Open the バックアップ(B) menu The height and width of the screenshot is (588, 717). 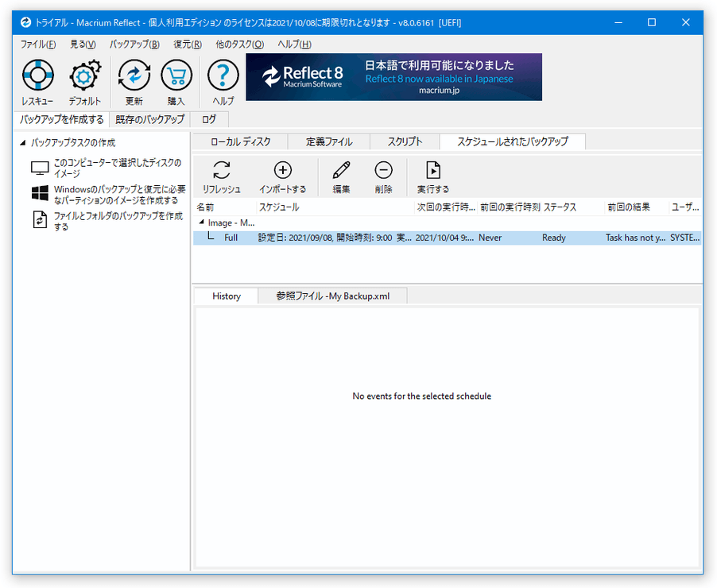point(134,44)
